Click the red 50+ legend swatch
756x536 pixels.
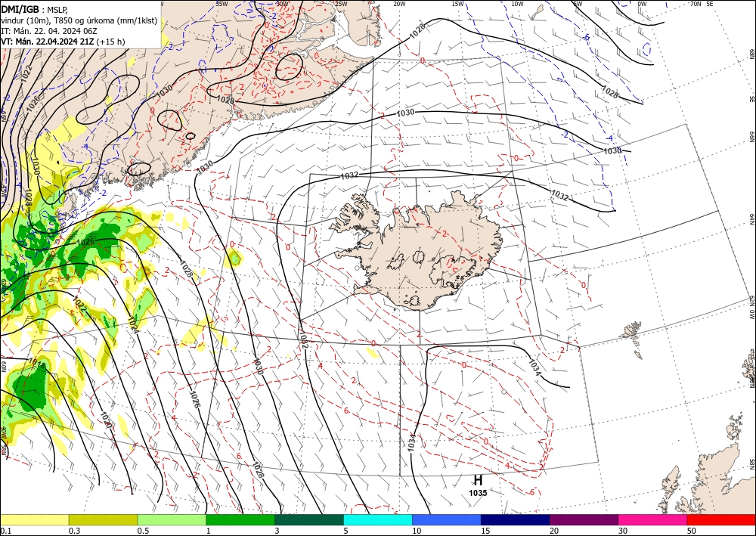[x=721, y=519]
